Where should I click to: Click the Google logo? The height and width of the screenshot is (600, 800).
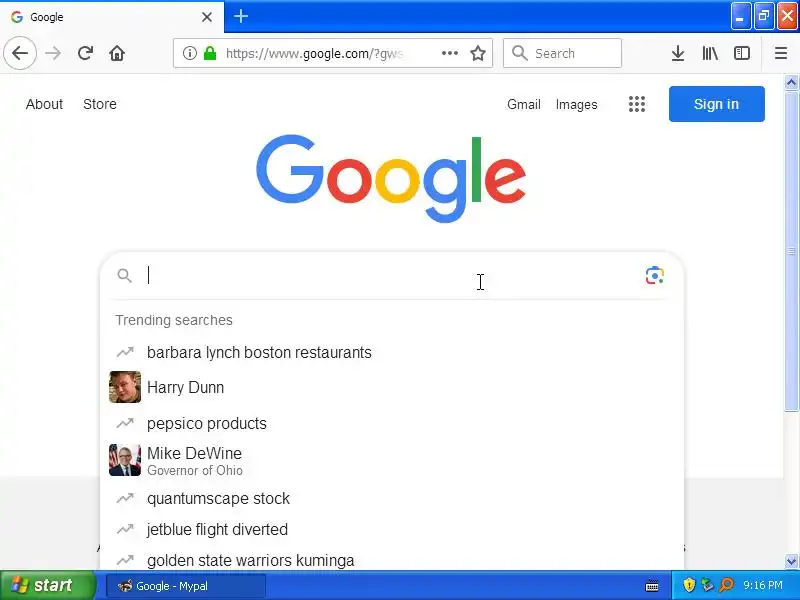click(x=391, y=178)
